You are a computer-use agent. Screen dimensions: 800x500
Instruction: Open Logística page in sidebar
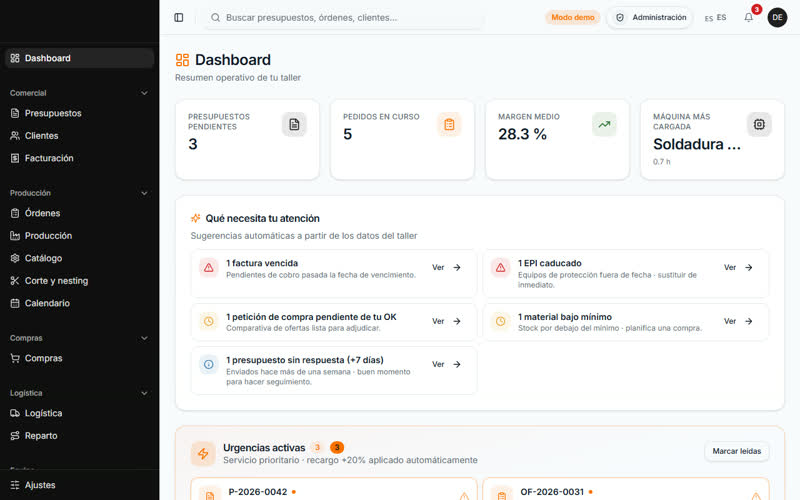[x=80, y=413]
